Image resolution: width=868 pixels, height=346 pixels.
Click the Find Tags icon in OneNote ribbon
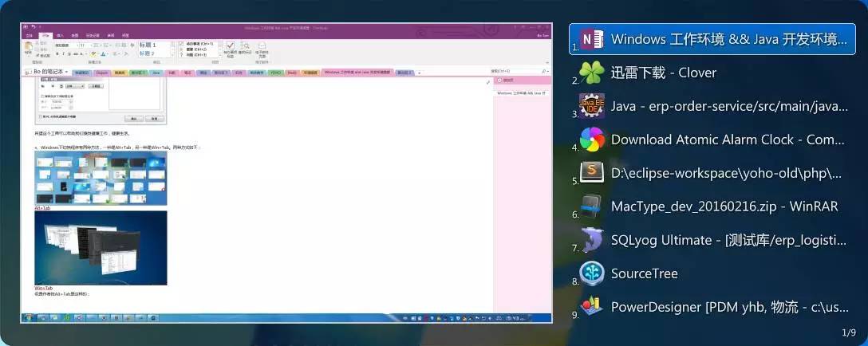click(x=247, y=46)
